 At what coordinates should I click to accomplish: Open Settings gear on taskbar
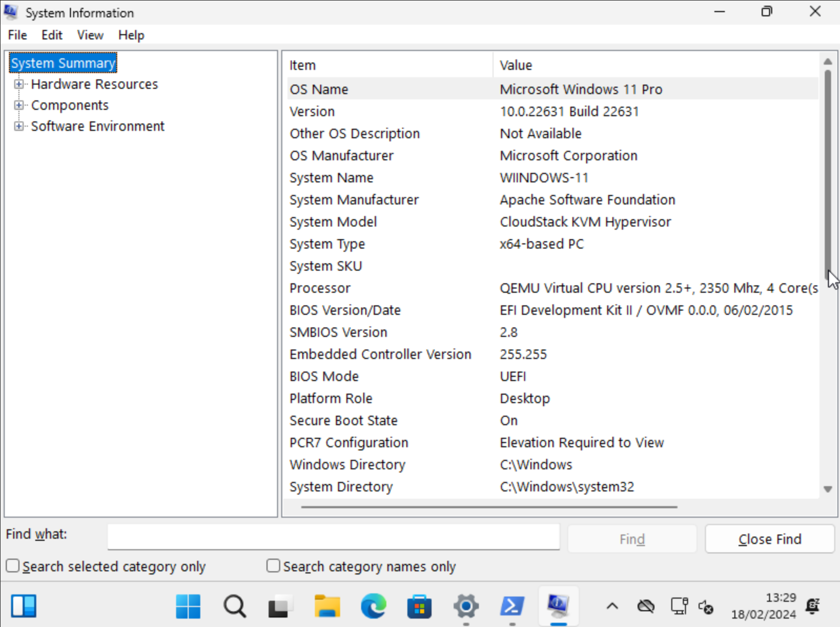[x=466, y=607]
